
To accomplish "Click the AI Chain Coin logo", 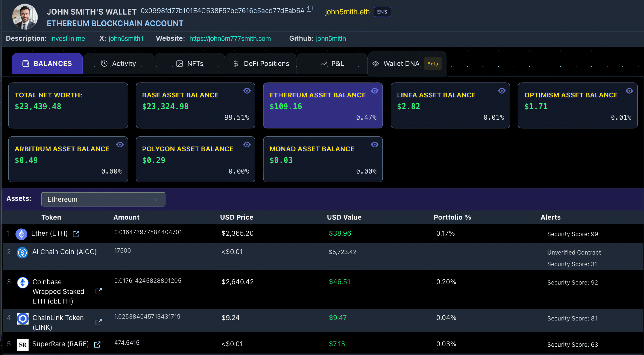I will pyautogui.click(x=22, y=252).
